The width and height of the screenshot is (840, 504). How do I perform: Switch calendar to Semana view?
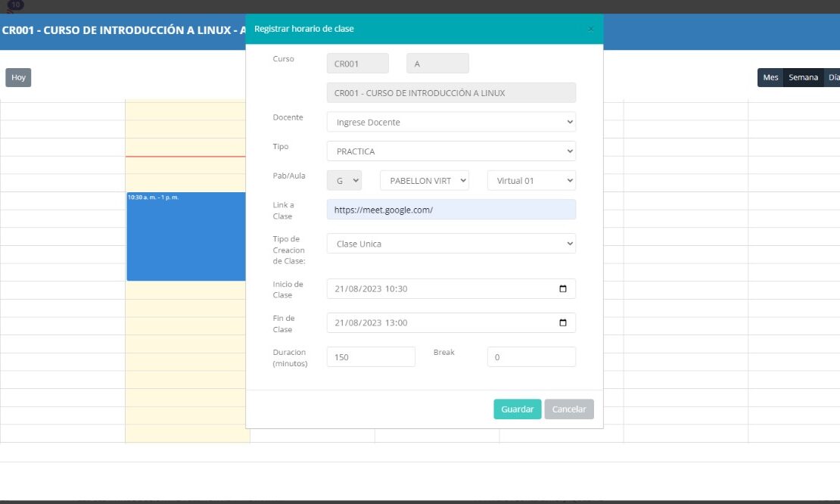(803, 78)
